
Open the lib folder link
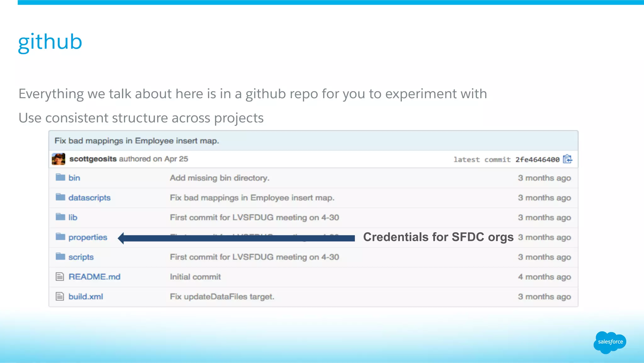pyautogui.click(x=73, y=218)
